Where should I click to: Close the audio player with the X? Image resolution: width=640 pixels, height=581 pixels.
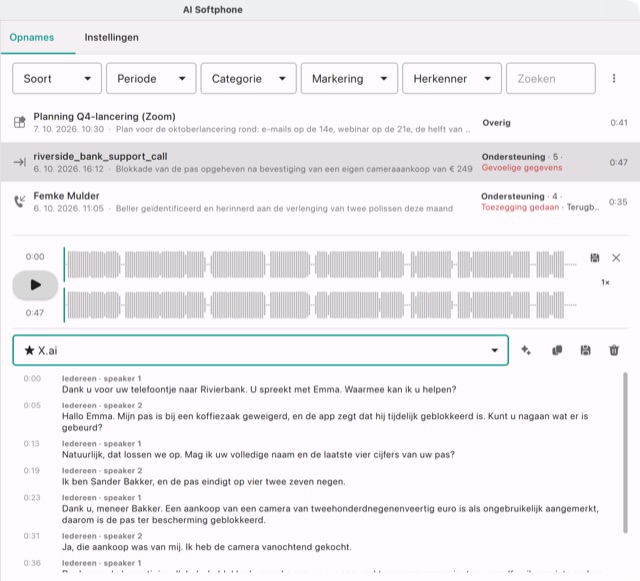pos(616,258)
